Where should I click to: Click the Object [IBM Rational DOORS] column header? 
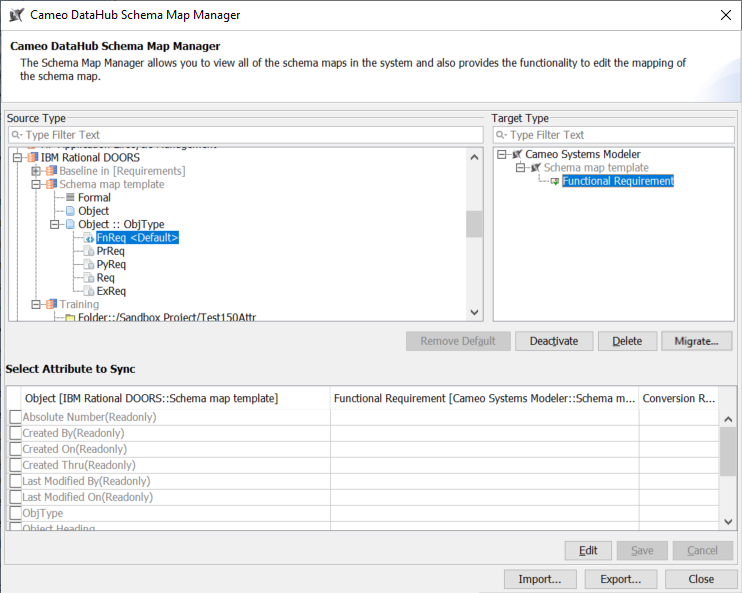pos(176,398)
